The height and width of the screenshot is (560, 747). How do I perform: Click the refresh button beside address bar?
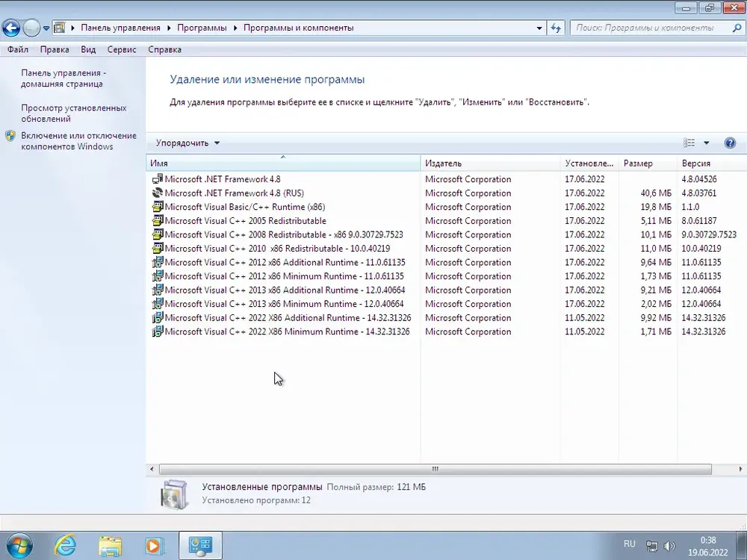[556, 28]
